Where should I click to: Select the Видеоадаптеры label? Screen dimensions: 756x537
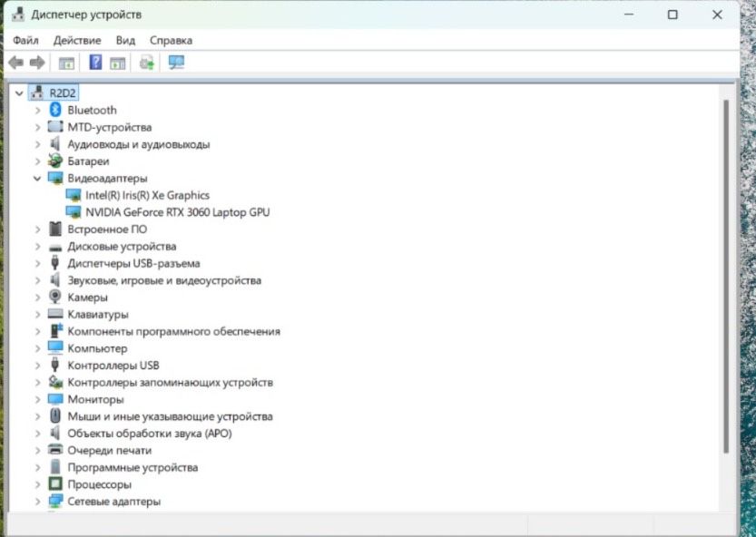click(107, 179)
